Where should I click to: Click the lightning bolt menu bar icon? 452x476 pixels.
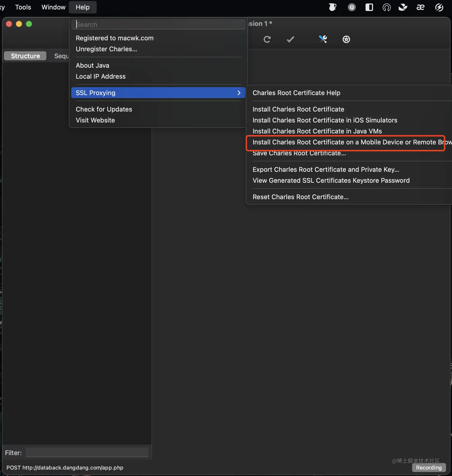[x=439, y=7]
